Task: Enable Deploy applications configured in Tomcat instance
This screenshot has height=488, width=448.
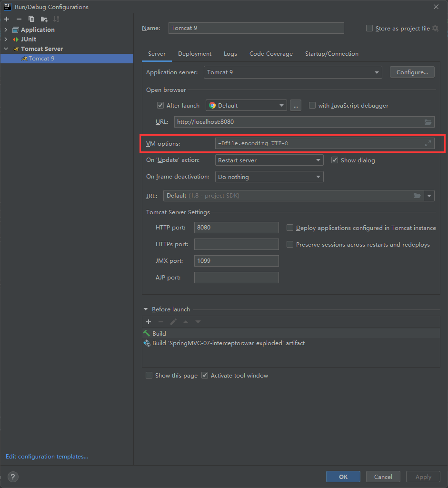Action: click(x=289, y=228)
